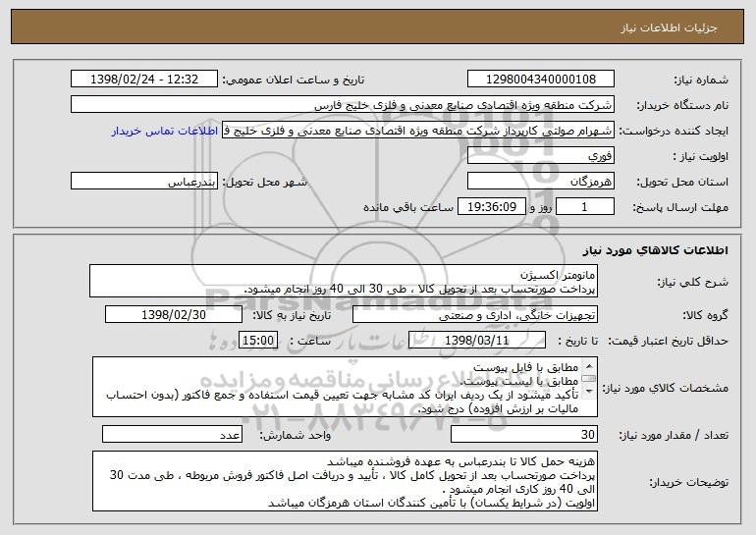Click the ایجاد کننده درخواست field
The height and width of the screenshot is (535, 756).
[x=418, y=131]
